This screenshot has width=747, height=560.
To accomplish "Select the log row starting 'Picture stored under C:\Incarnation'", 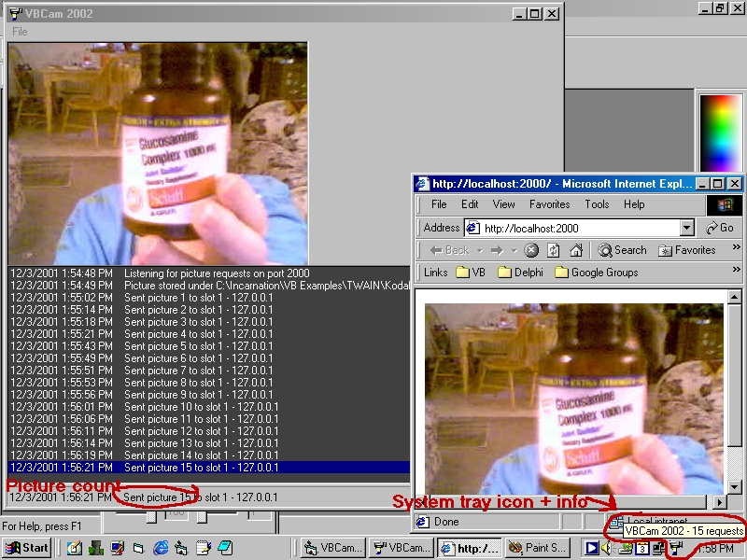I will [x=209, y=286].
